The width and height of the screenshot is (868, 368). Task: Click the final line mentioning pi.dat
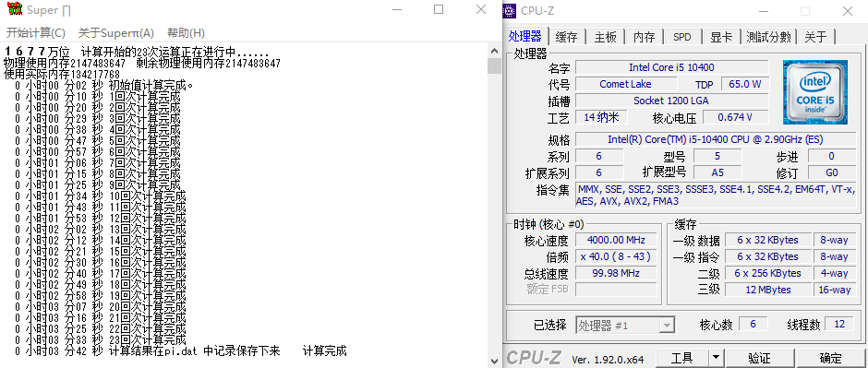pos(180,350)
